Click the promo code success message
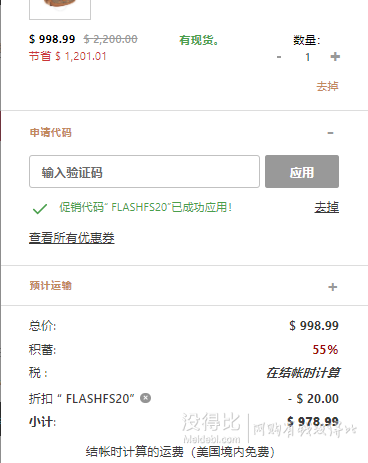Viewport: 368px width, 463px height. click(x=145, y=207)
